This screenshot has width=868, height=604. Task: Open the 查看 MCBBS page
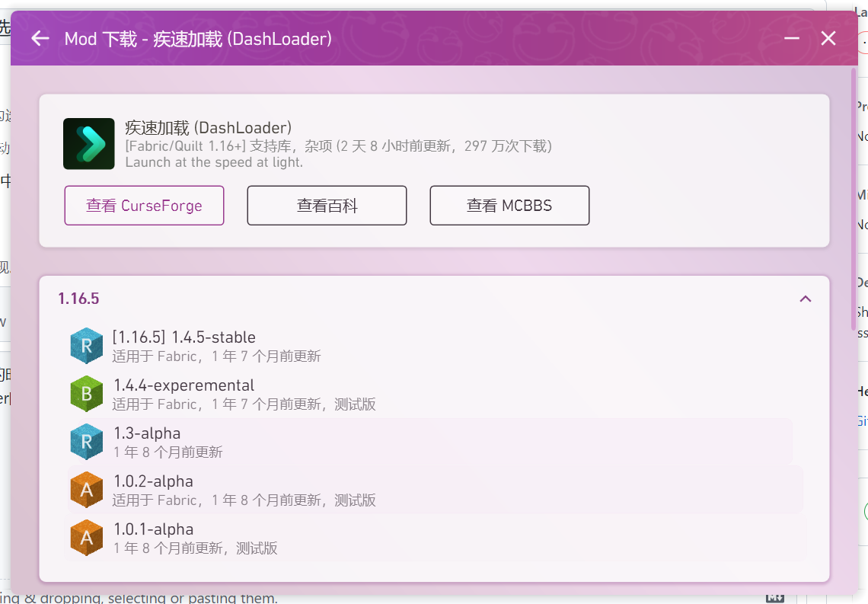pos(509,206)
